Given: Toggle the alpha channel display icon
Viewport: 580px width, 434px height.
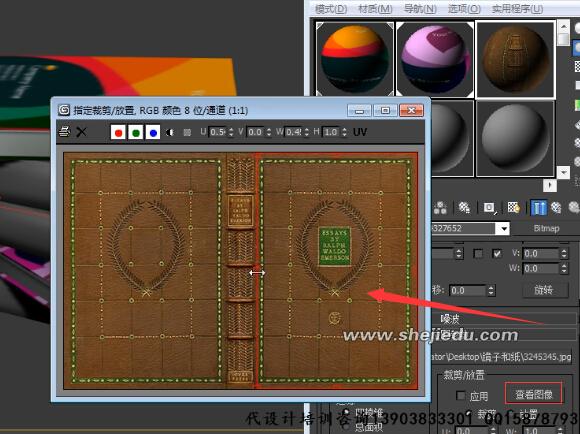Looking at the screenshot, I should click(170, 132).
